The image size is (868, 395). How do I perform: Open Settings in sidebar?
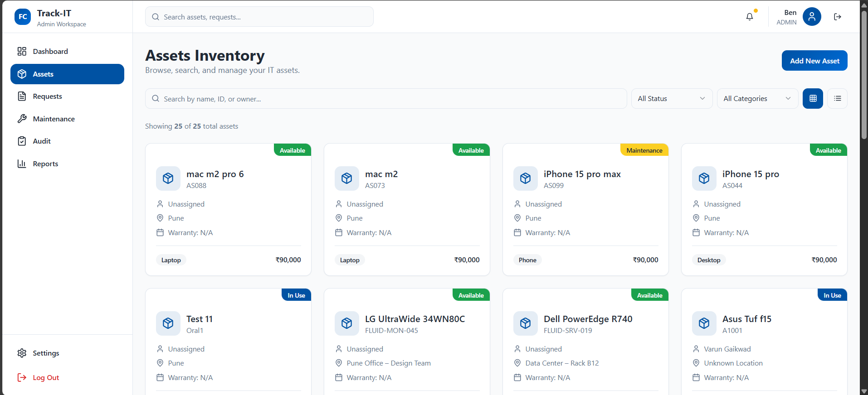pos(67,353)
